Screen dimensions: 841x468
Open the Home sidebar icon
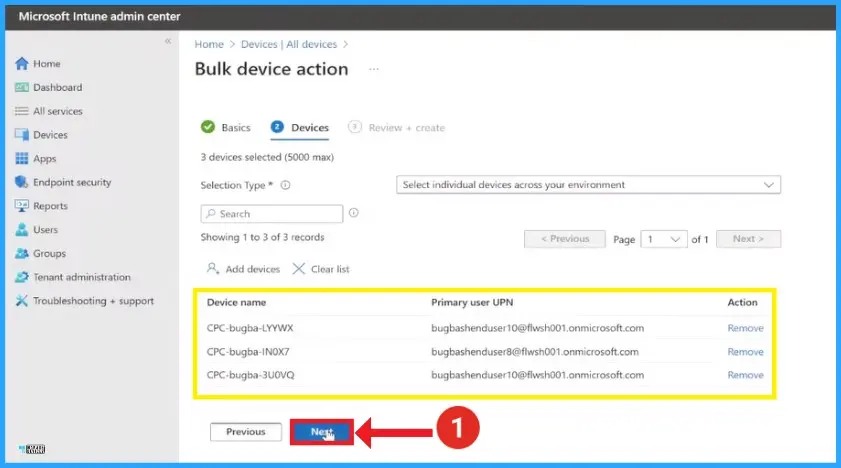pos(21,64)
